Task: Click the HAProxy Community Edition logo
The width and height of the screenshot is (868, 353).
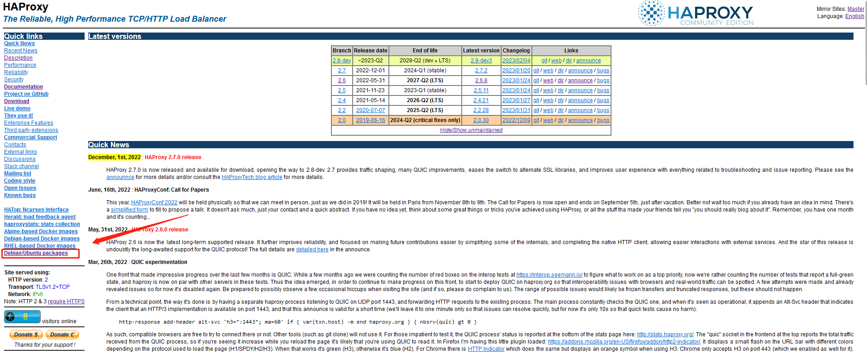Action: [x=696, y=14]
